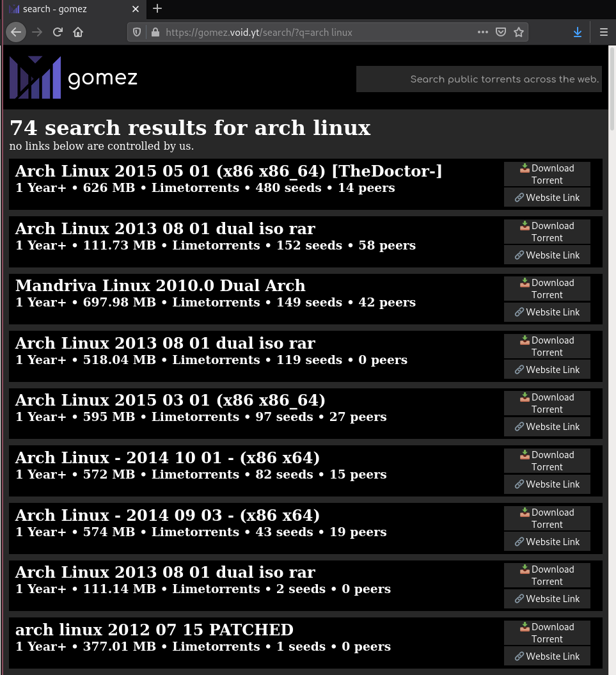Image resolution: width=616 pixels, height=675 pixels.
Task: Download Torrent for 111.73 MB dual iso rar
Action: click(x=547, y=232)
